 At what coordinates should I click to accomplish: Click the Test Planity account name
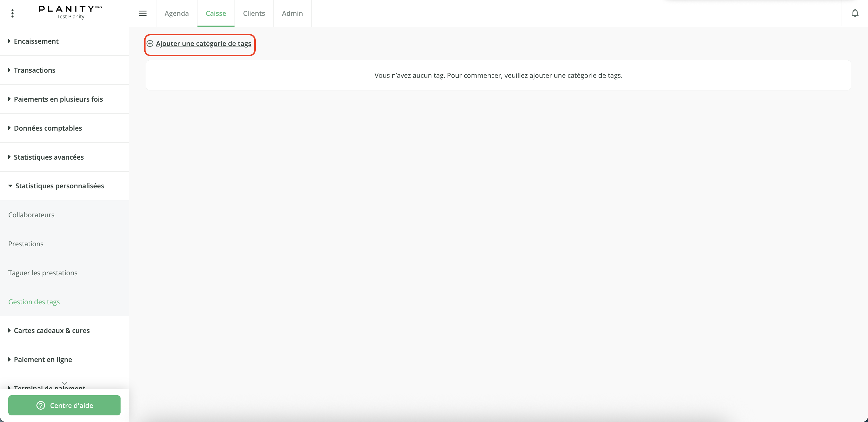click(x=70, y=17)
